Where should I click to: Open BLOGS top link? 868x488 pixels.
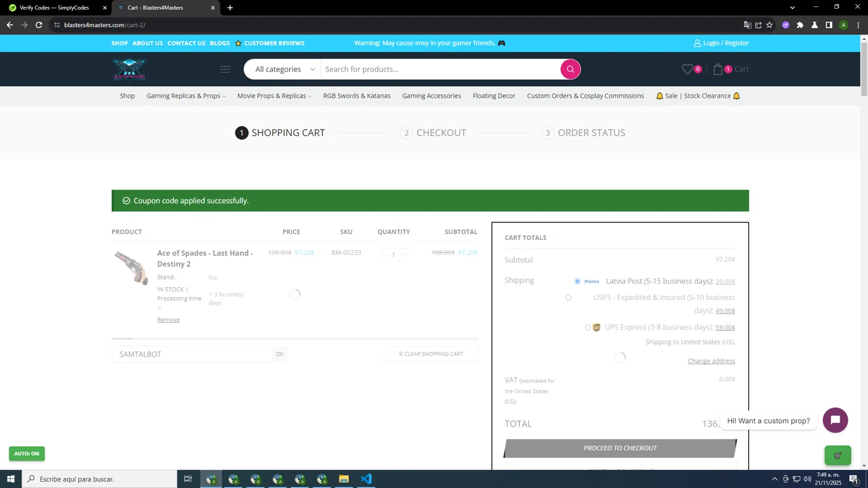pyautogui.click(x=220, y=43)
